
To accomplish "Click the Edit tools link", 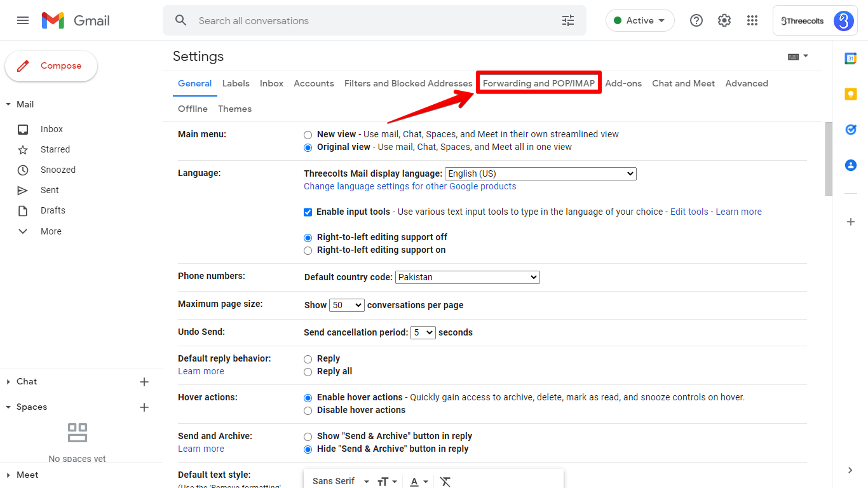I will (x=689, y=212).
